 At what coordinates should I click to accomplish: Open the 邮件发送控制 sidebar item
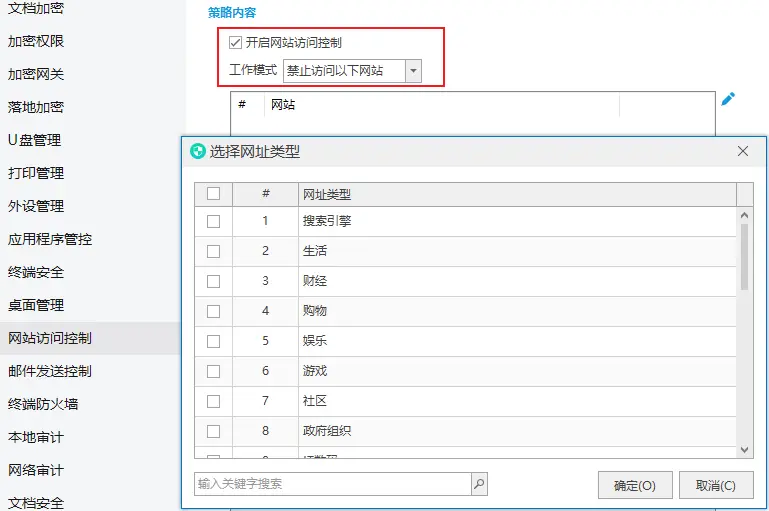click(50, 371)
